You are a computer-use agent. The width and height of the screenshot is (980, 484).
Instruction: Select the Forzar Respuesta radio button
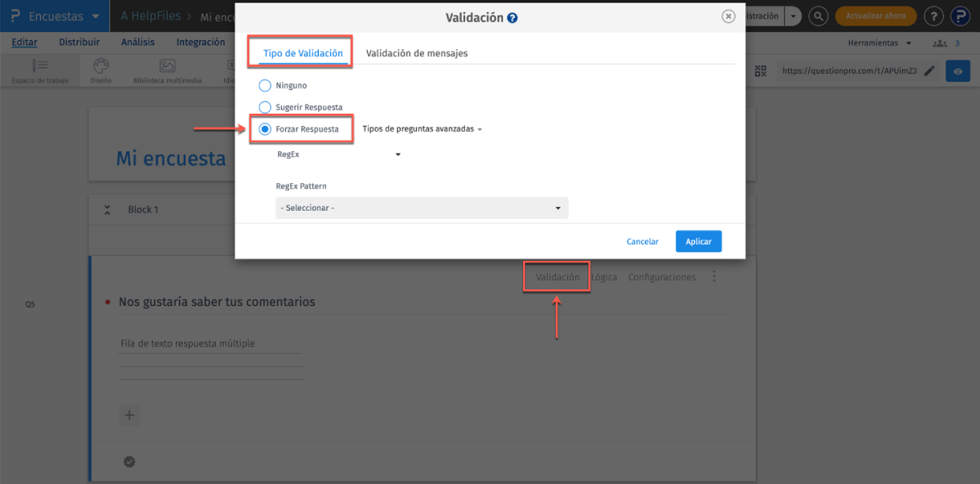265,128
